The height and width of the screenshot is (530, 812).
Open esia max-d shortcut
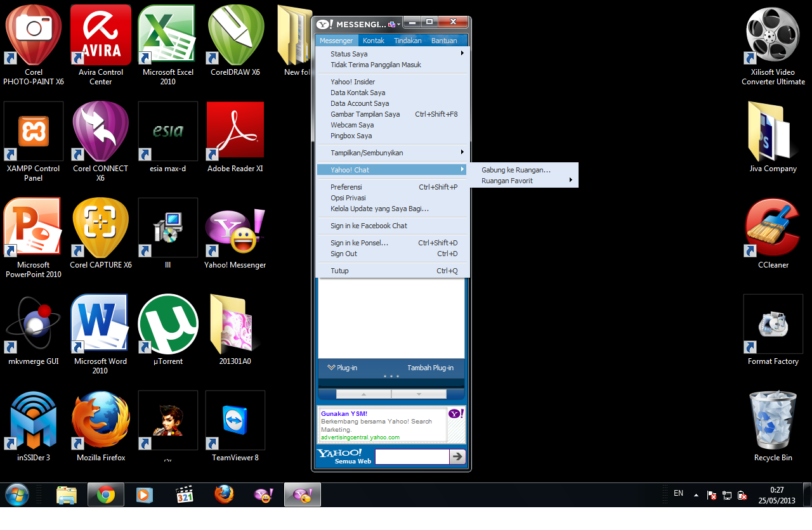pos(168,137)
